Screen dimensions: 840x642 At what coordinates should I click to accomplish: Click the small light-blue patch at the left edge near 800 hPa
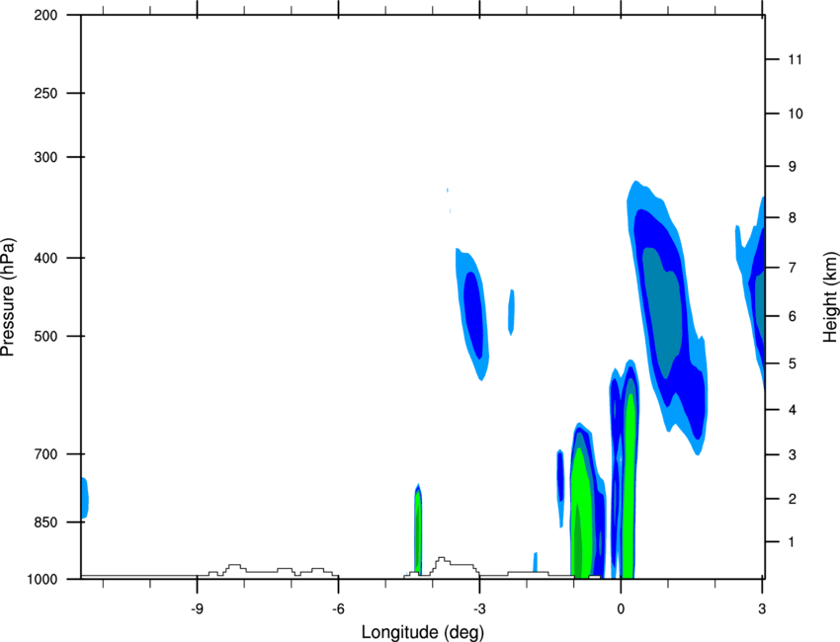[85, 498]
